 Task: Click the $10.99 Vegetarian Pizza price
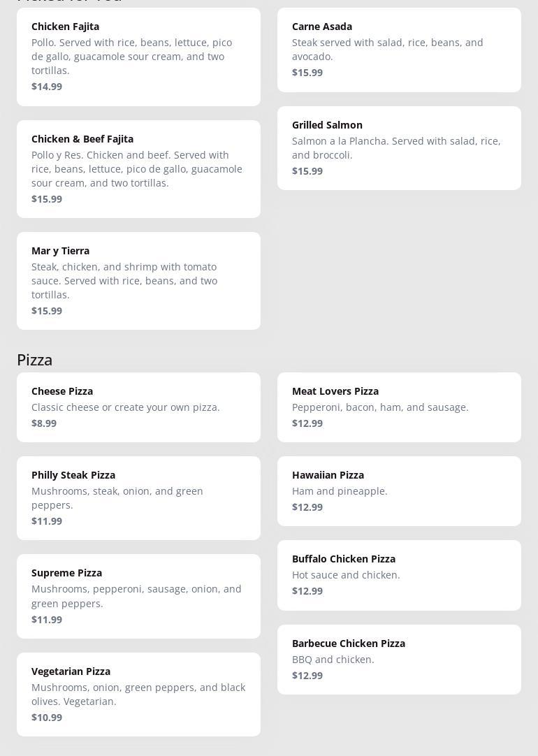coord(47,718)
